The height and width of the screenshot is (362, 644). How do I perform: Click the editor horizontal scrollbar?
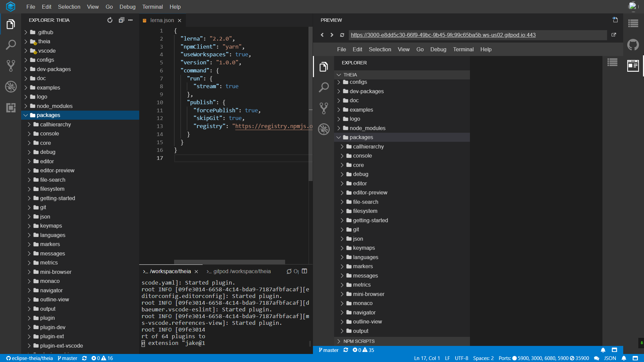[x=229, y=262]
